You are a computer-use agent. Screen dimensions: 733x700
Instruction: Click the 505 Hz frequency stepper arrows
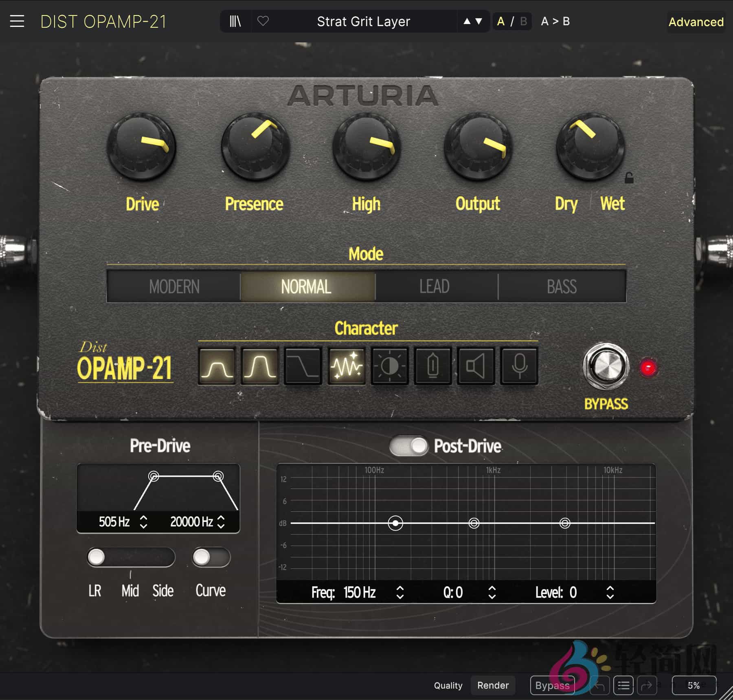click(143, 522)
